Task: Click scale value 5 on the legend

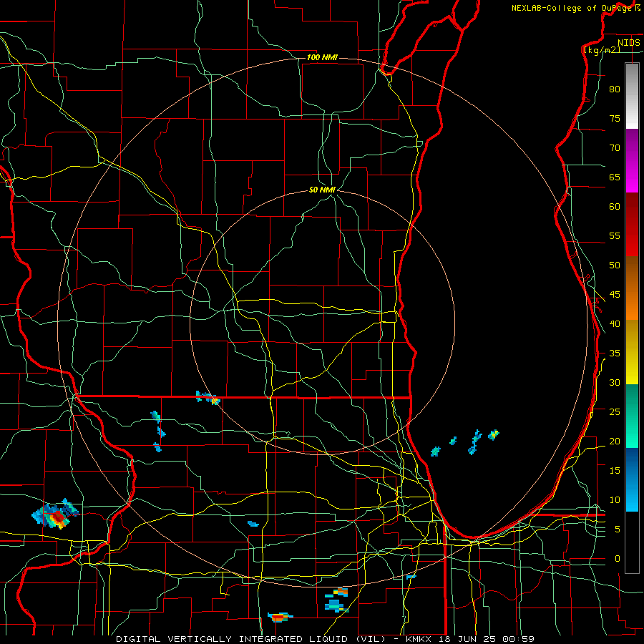Action: 618,529
